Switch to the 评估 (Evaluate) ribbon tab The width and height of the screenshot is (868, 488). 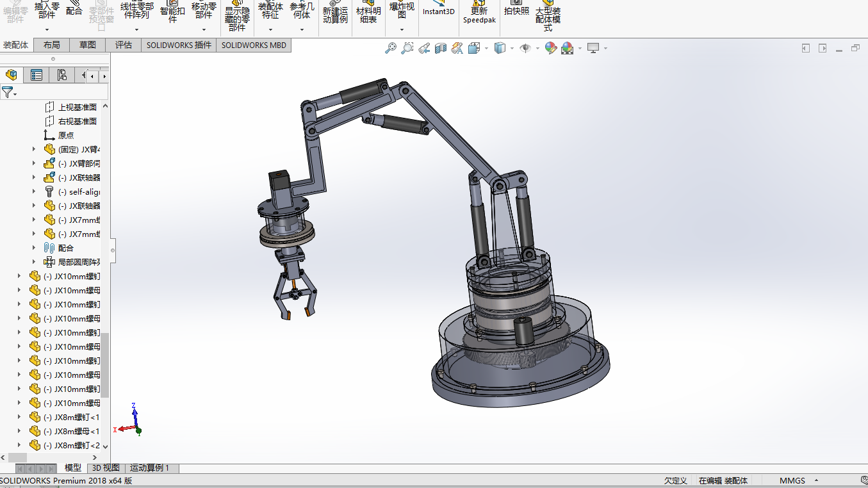(123, 45)
